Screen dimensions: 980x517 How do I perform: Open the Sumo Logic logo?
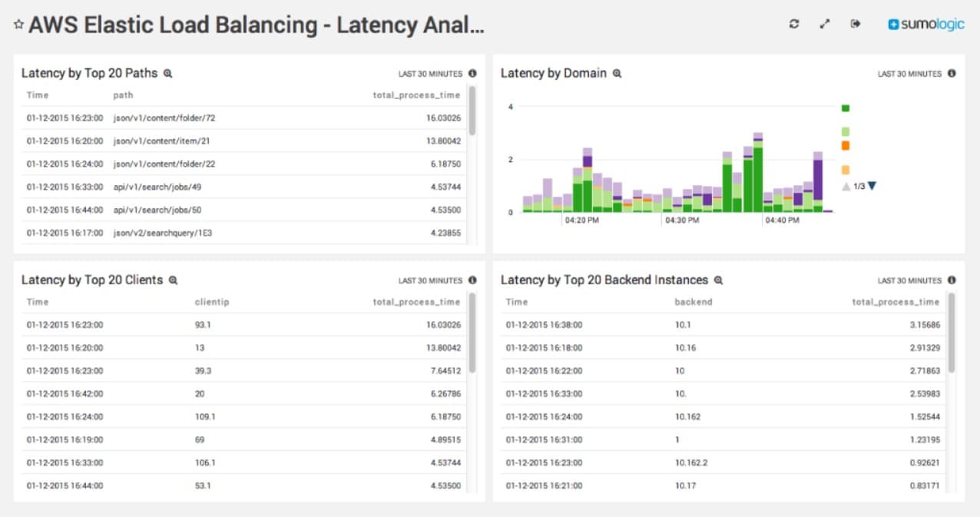pyautogui.click(x=926, y=25)
